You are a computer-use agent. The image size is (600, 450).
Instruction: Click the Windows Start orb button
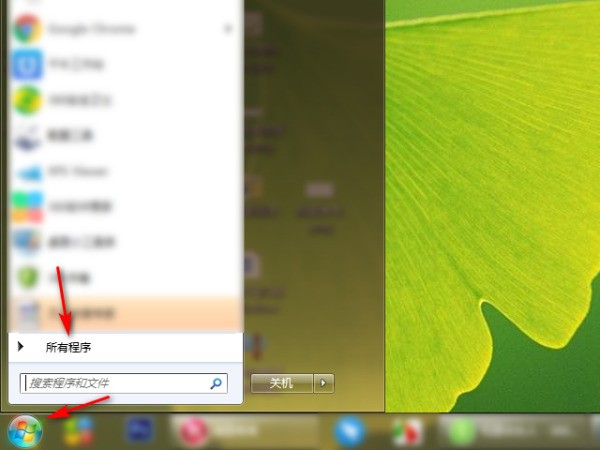pyautogui.click(x=25, y=432)
